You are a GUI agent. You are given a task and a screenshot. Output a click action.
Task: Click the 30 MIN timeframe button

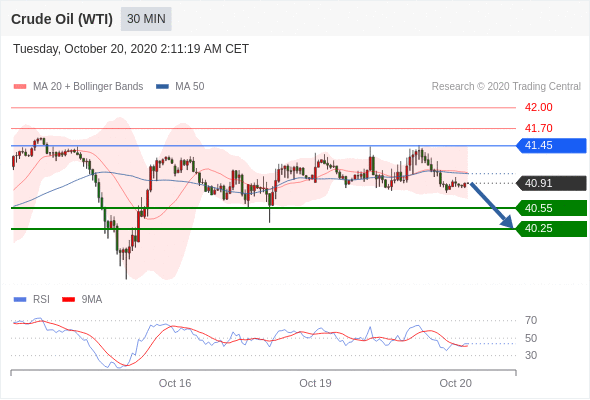[146, 19]
